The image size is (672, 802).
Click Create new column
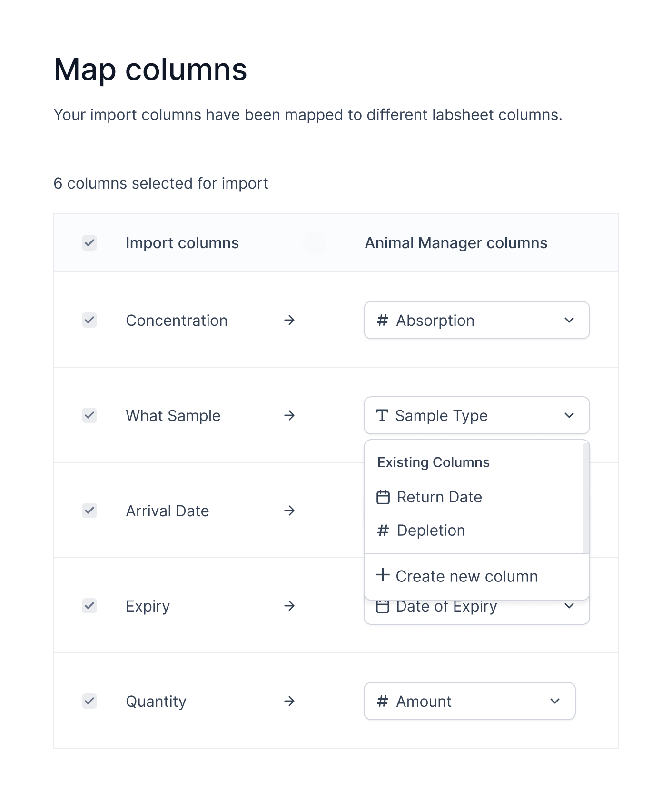pyautogui.click(x=466, y=576)
